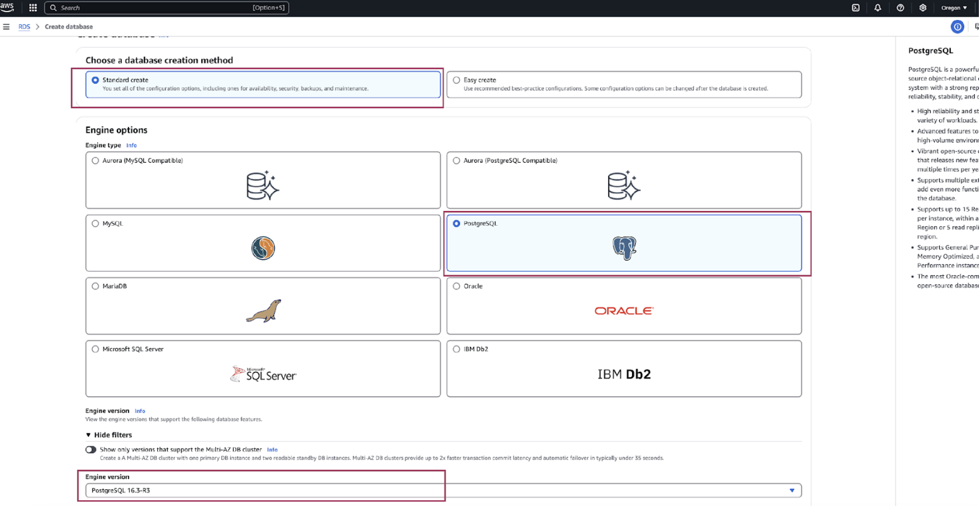
Task: Select Microsoft SQL Server radio button
Action: click(x=96, y=349)
